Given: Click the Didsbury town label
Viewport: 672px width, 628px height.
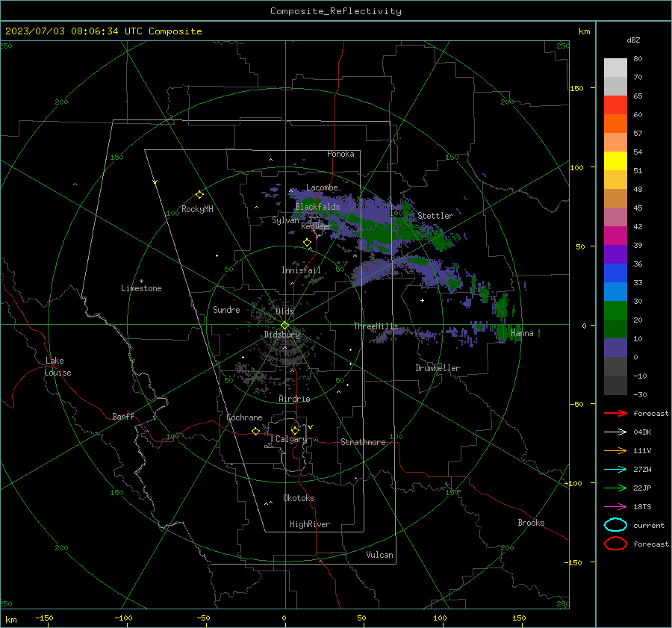Looking at the screenshot, I should tap(281, 335).
